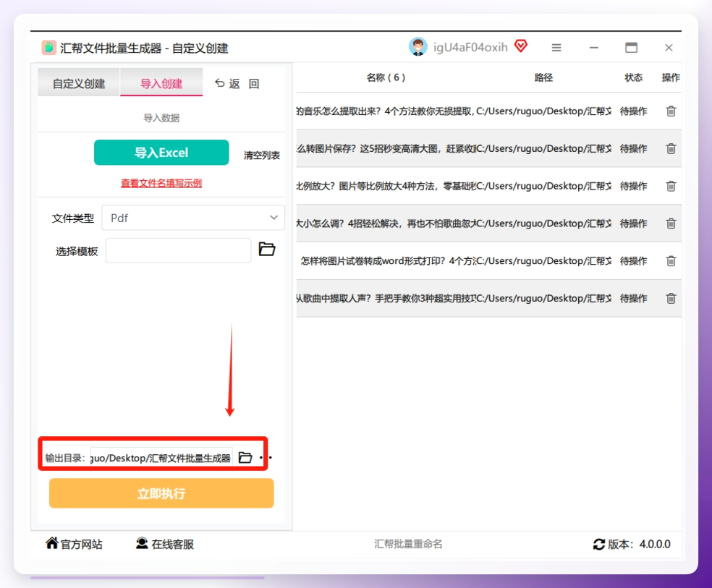Click the 状态 column header

(633, 77)
